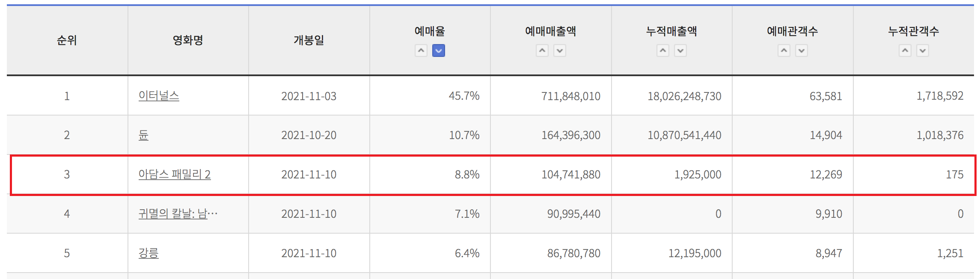Click the 711,848,010 sales value
The width and height of the screenshot is (980, 279).
pos(571,96)
